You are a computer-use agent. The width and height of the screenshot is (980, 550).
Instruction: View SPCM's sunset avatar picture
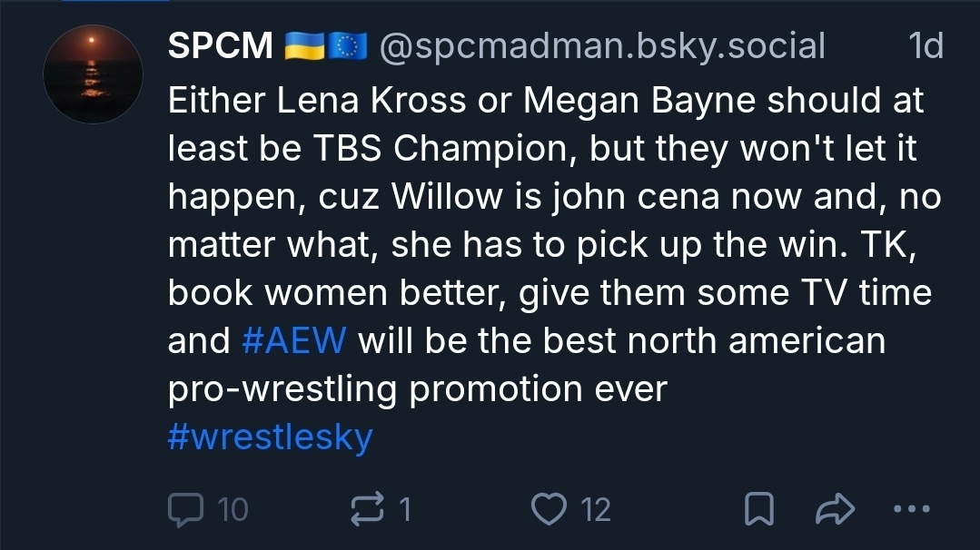94,74
